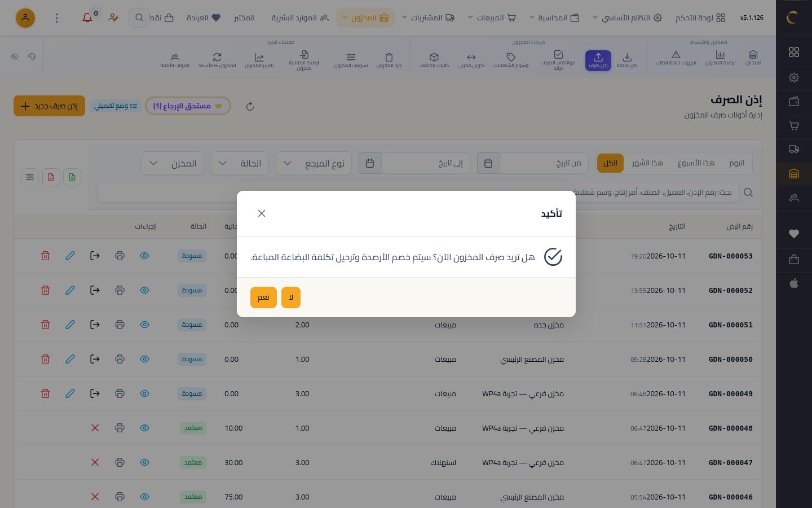Open إذن إضافة receipt voucher icon
812x508 pixels.
tap(627, 60)
